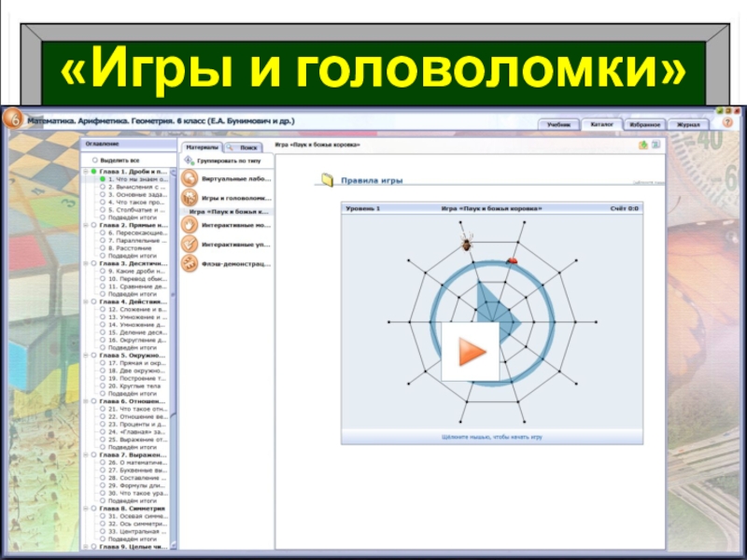Collapse the Глава 4 tree node

[x=86, y=301]
